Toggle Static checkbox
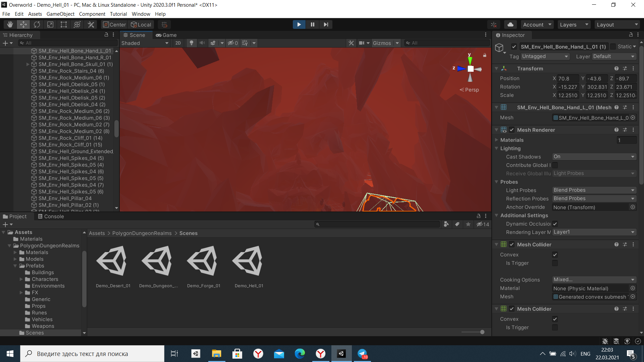The image size is (644, 362). [x=613, y=47]
